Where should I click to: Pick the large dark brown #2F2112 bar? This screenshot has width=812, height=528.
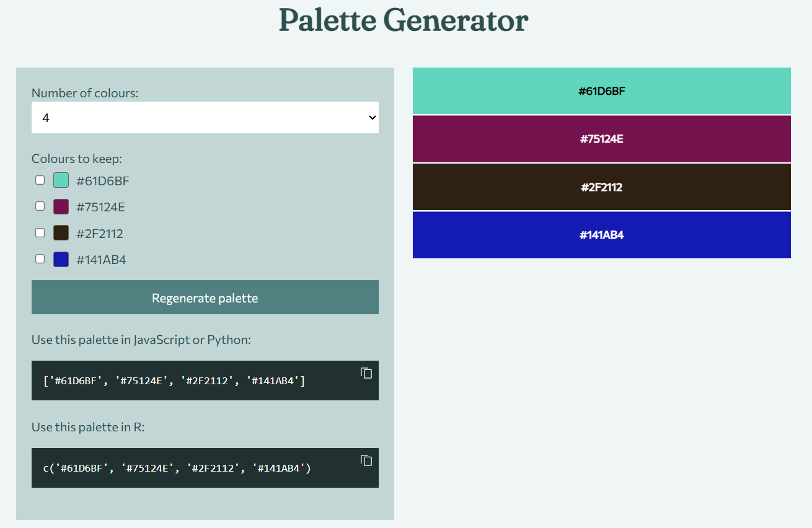[x=601, y=187]
